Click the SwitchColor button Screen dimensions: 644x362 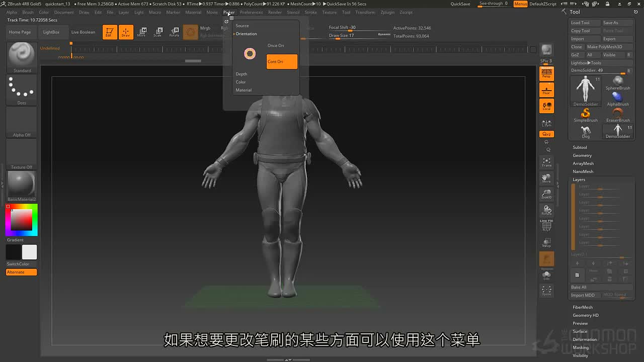click(x=22, y=264)
